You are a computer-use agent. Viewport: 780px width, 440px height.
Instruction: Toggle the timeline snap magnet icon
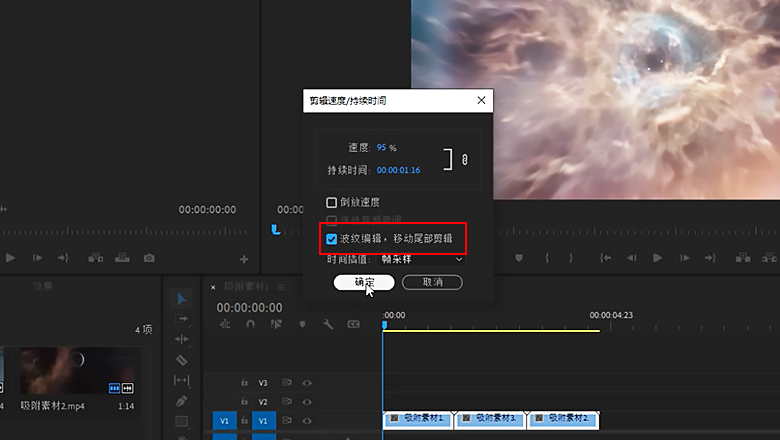(250, 324)
